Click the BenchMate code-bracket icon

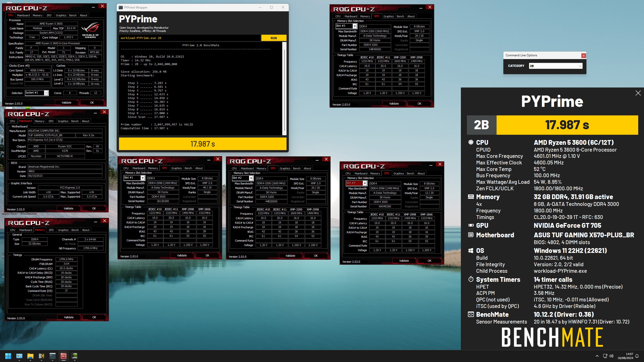click(471, 314)
